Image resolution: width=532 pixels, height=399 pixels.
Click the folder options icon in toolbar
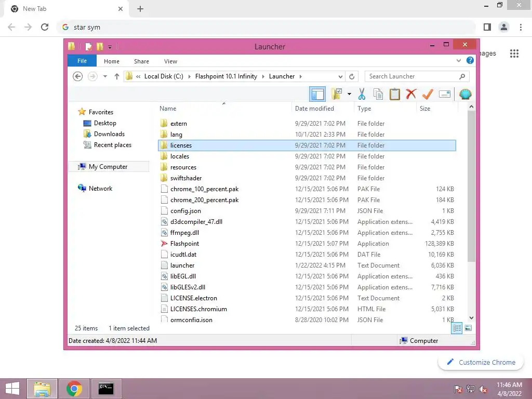tap(337, 94)
